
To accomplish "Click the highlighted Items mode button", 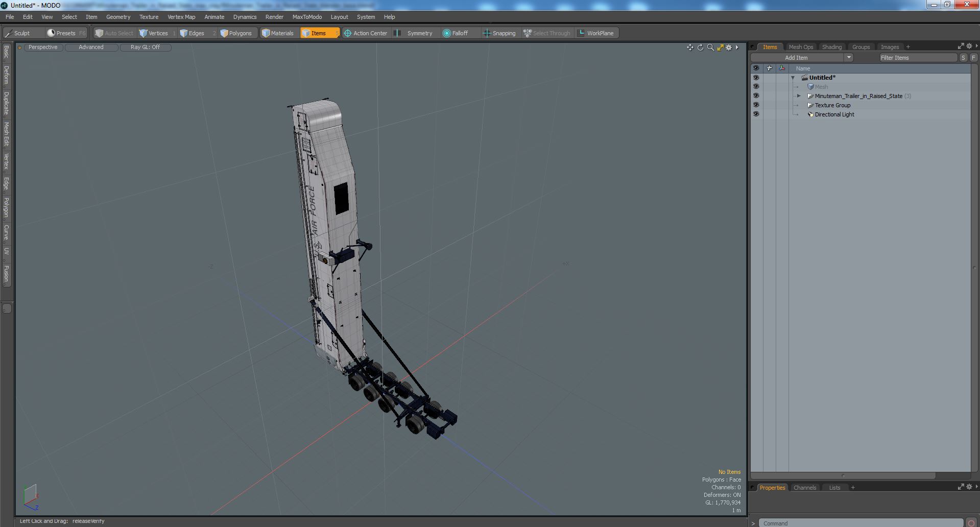I will click(x=320, y=33).
